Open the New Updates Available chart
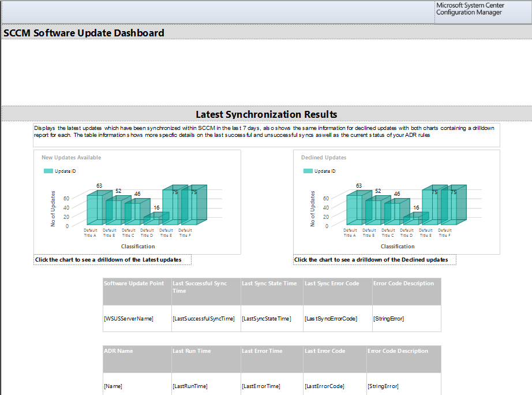The height and width of the screenshot is (395, 532). pos(137,202)
